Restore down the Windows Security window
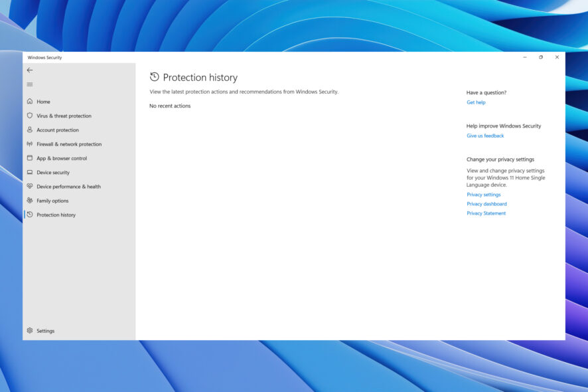Image resolution: width=588 pixels, height=392 pixels. (541, 57)
